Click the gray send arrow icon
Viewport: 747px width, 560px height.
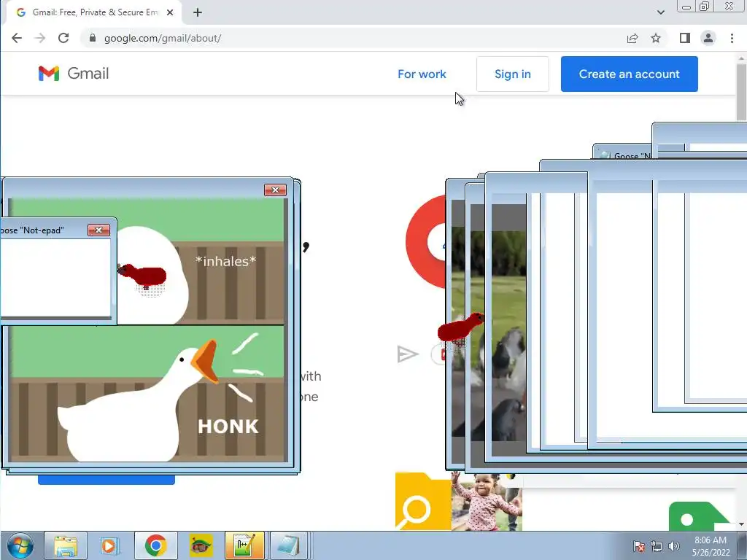click(408, 354)
